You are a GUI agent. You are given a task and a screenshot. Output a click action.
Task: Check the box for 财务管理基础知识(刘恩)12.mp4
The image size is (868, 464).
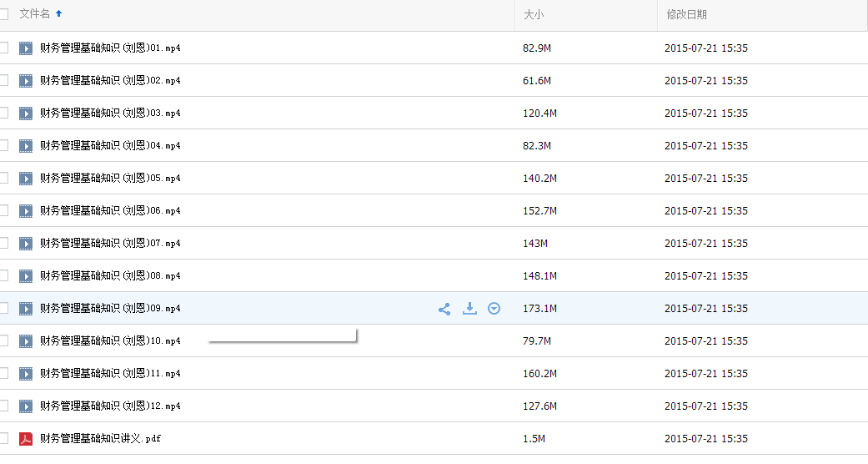(x=3, y=406)
